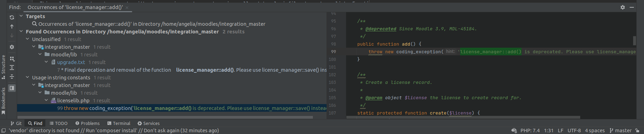
Task: Open Find panel options gear at top right
Action: tap(623, 7)
